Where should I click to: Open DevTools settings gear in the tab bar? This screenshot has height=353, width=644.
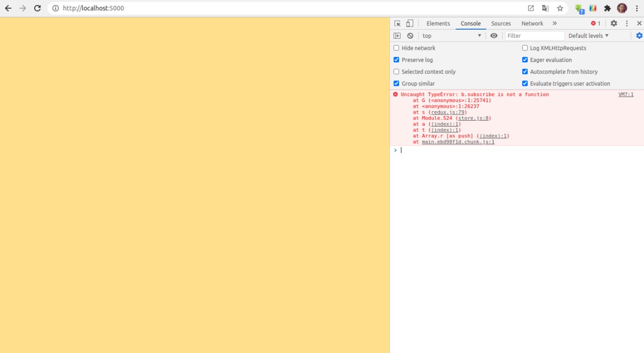(x=614, y=24)
